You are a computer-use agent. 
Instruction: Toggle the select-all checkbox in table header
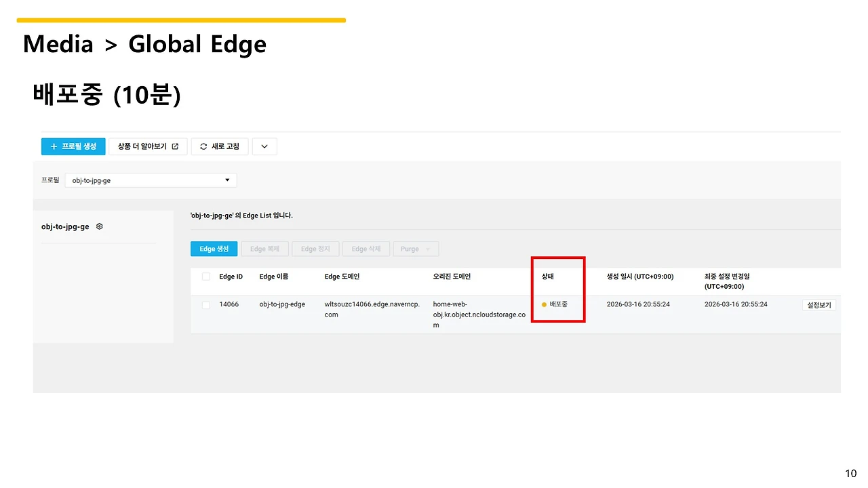pos(206,277)
